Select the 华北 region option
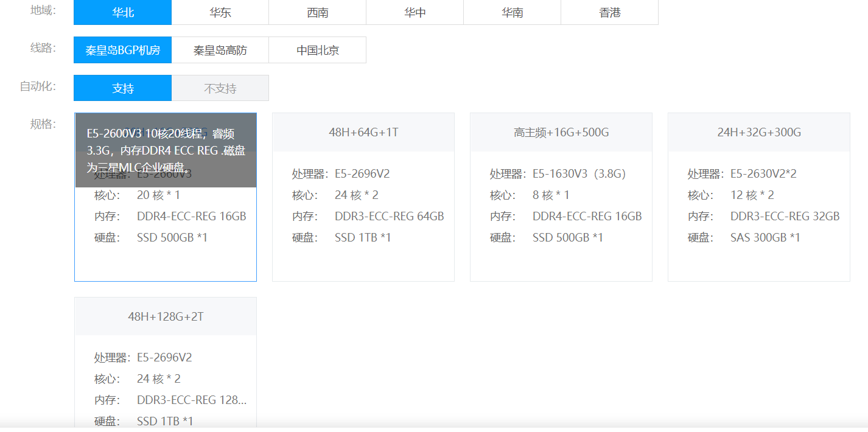868x432 pixels. (x=122, y=12)
